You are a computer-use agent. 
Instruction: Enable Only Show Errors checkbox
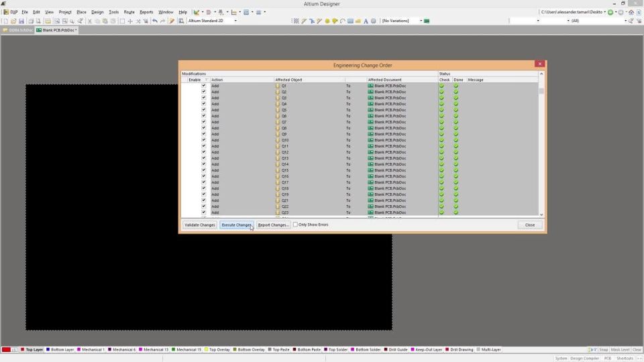click(295, 225)
